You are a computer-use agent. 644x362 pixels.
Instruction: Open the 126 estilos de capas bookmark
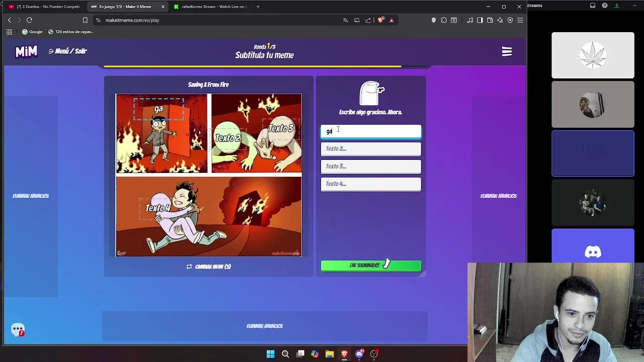click(71, 32)
